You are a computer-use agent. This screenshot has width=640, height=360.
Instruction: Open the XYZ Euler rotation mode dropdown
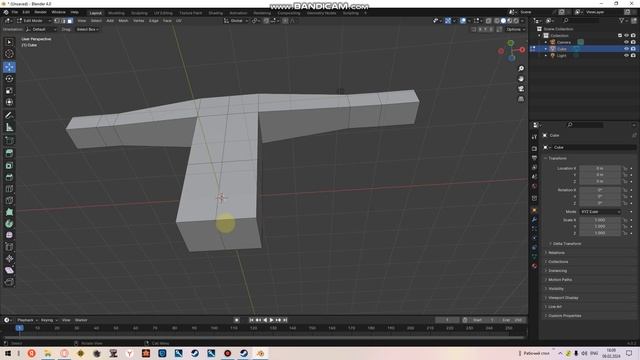[600, 212]
